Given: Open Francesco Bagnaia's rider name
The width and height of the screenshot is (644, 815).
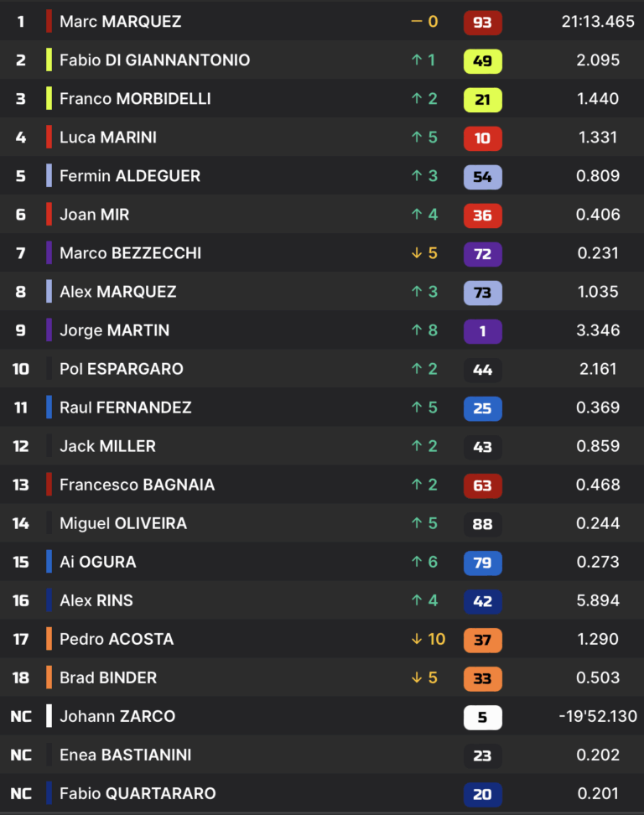Looking at the screenshot, I should [137, 485].
